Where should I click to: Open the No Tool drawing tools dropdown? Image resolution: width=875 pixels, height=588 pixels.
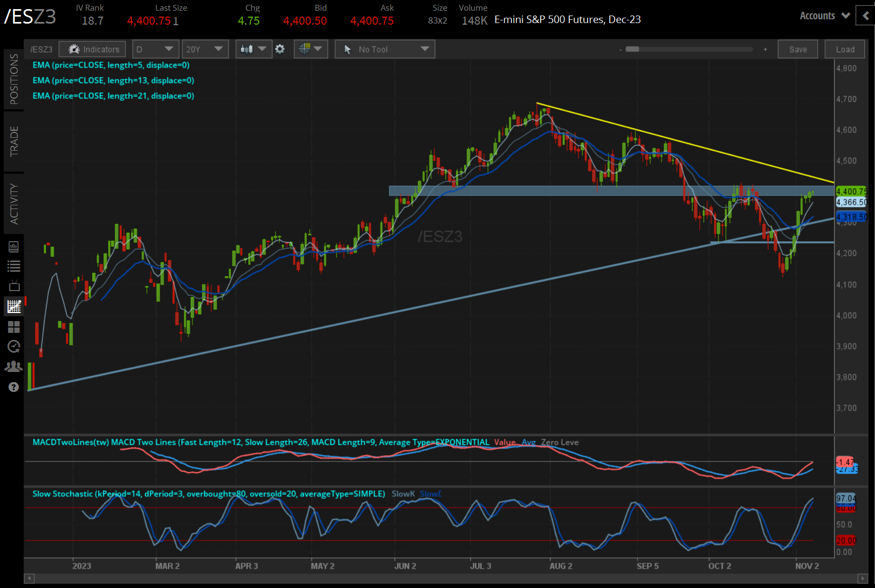coord(384,49)
